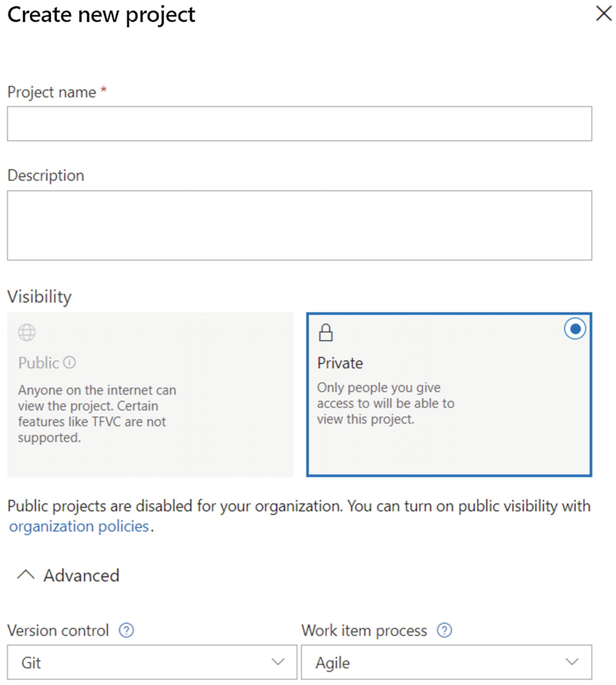Open the Git version control dropdown
Viewport: 616px width, 685px height.
click(152, 662)
